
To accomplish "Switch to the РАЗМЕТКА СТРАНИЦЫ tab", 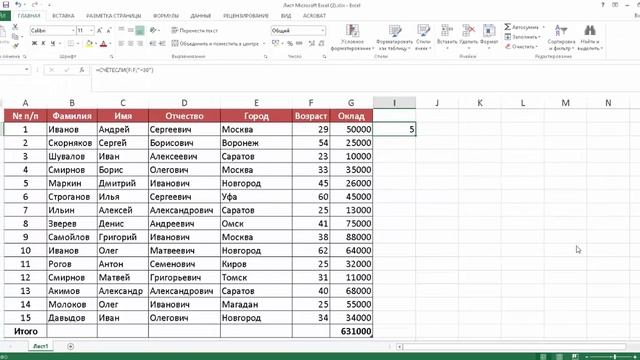I will click(113, 16).
